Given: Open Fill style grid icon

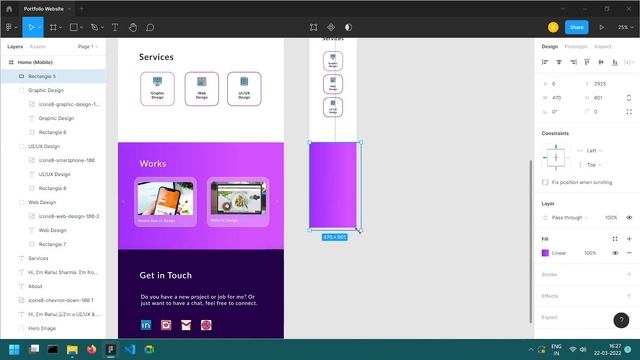Looking at the screenshot, I should tap(615, 239).
